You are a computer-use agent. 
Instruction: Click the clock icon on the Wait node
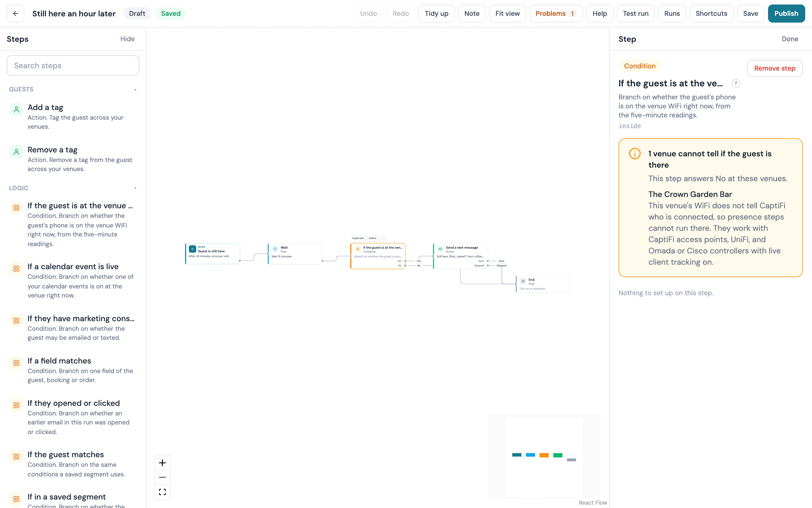click(x=275, y=249)
